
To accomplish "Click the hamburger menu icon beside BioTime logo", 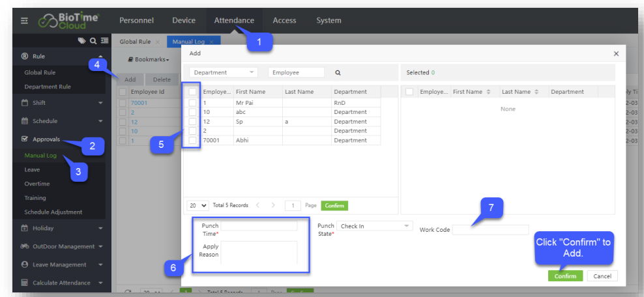I will click(x=24, y=21).
